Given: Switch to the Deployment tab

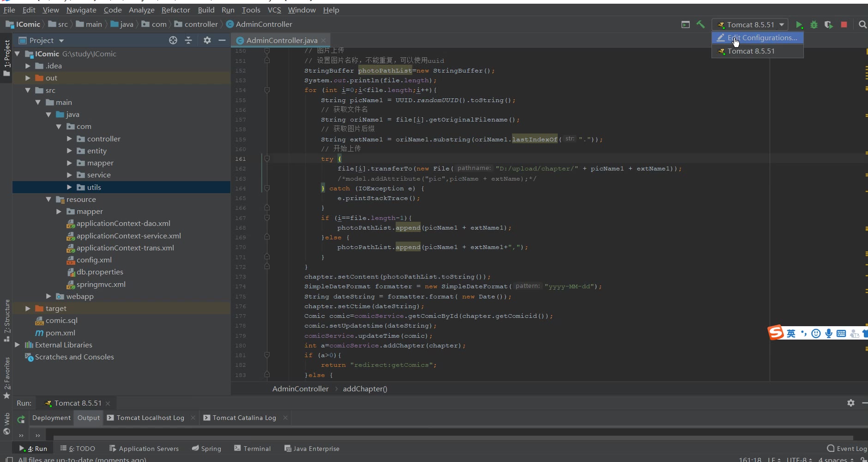Looking at the screenshot, I should click(x=51, y=418).
